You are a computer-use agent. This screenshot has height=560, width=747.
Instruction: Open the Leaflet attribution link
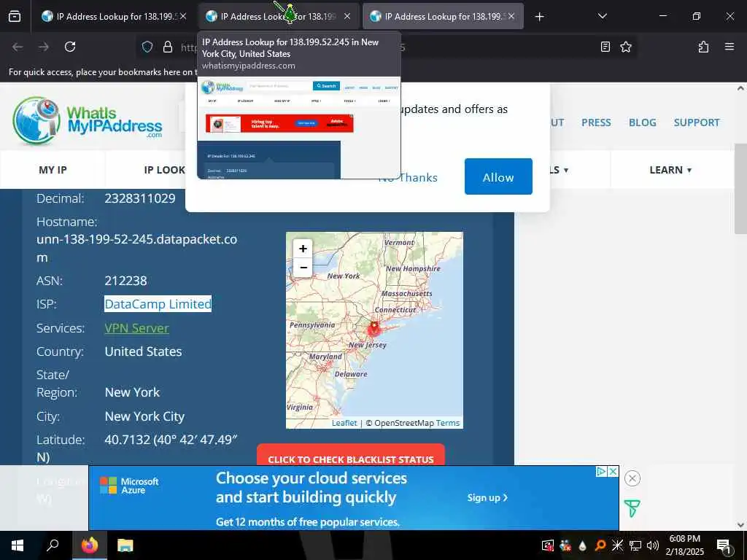(x=344, y=423)
